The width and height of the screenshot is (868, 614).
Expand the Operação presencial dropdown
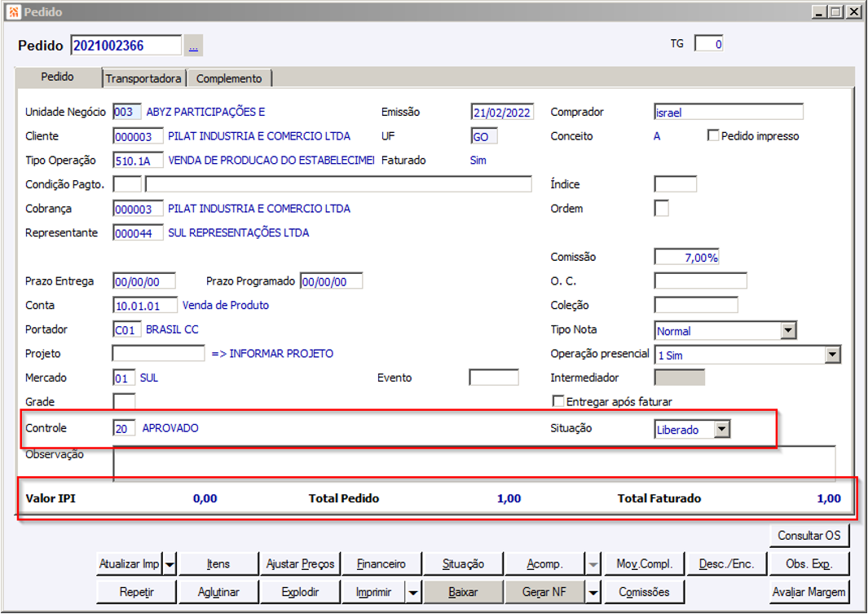(833, 355)
